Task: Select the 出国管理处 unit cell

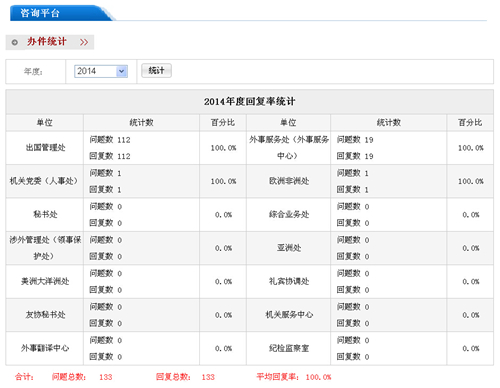Action: [45, 148]
